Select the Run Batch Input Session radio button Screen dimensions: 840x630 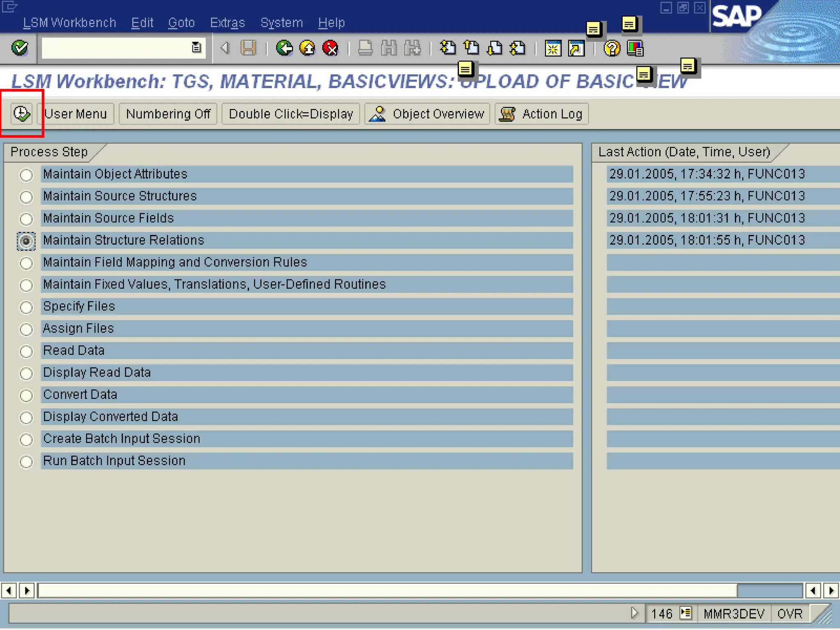[x=26, y=461]
